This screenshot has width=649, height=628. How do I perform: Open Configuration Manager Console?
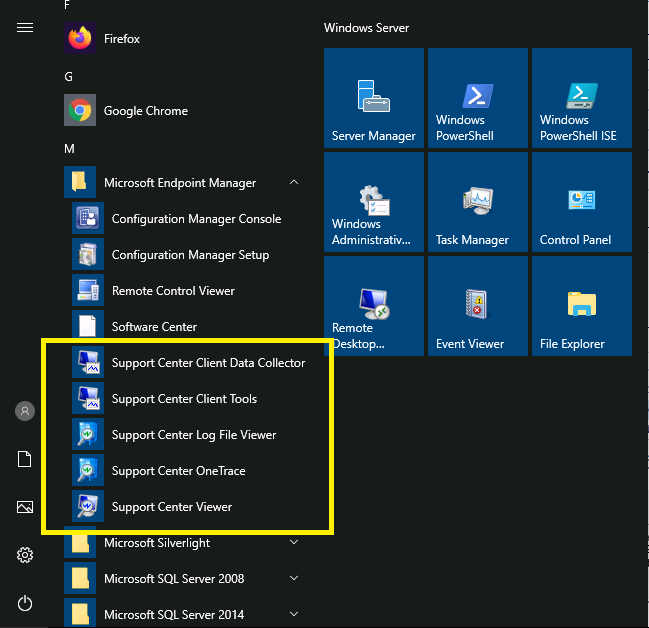point(186,219)
